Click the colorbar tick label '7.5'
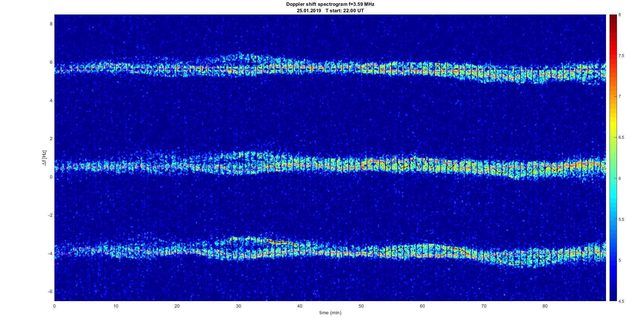The image size is (644, 323). 621,56
